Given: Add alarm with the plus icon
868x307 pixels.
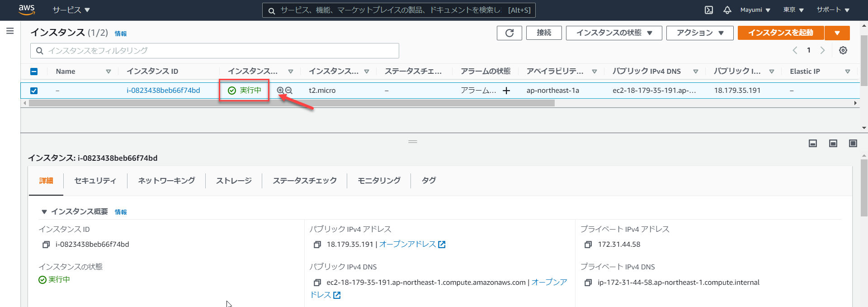Looking at the screenshot, I should click(506, 91).
